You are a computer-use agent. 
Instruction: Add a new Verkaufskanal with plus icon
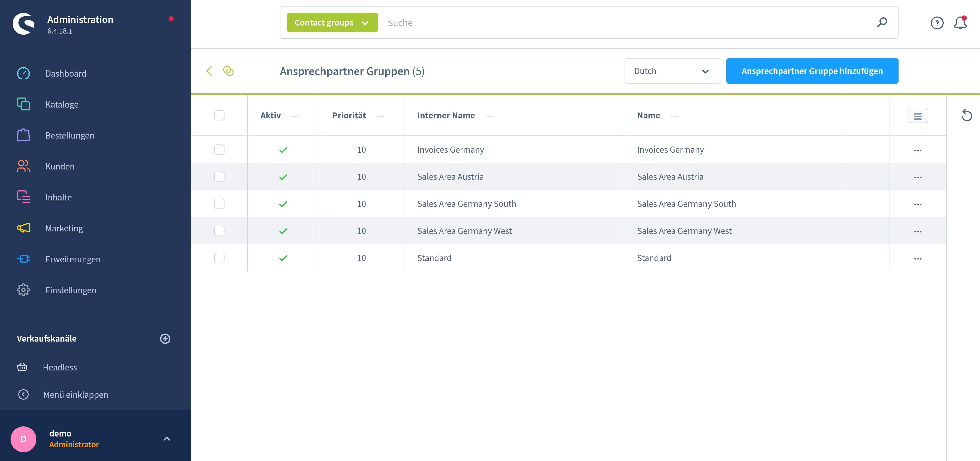tap(165, 339)
